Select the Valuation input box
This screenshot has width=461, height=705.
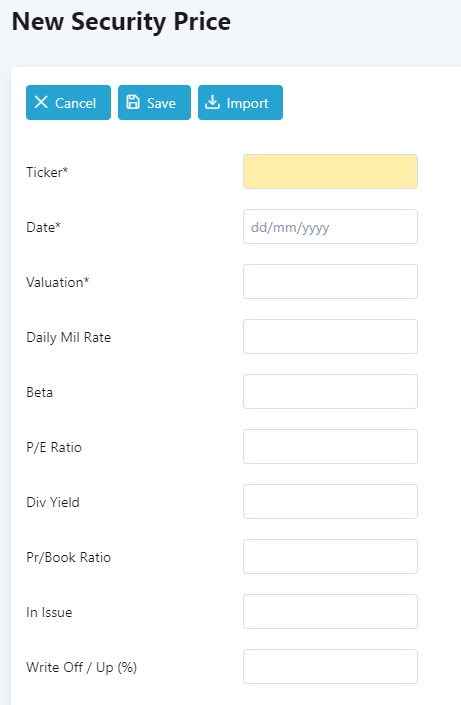330,281
